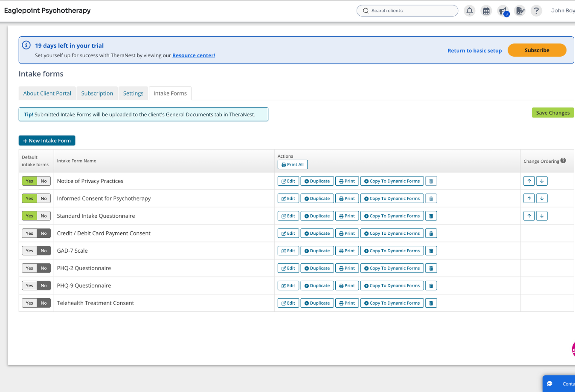Duplicate the GAD-7 Scale form
Image resolution: width=575 pixels, height=392 pixels.
(x=317, y=251)
